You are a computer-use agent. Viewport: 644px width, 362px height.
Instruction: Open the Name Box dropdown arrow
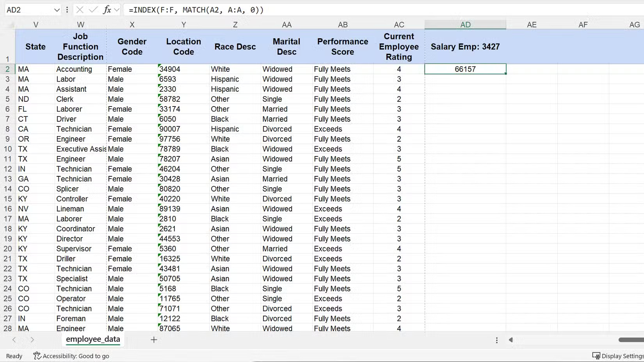point(57,10)
